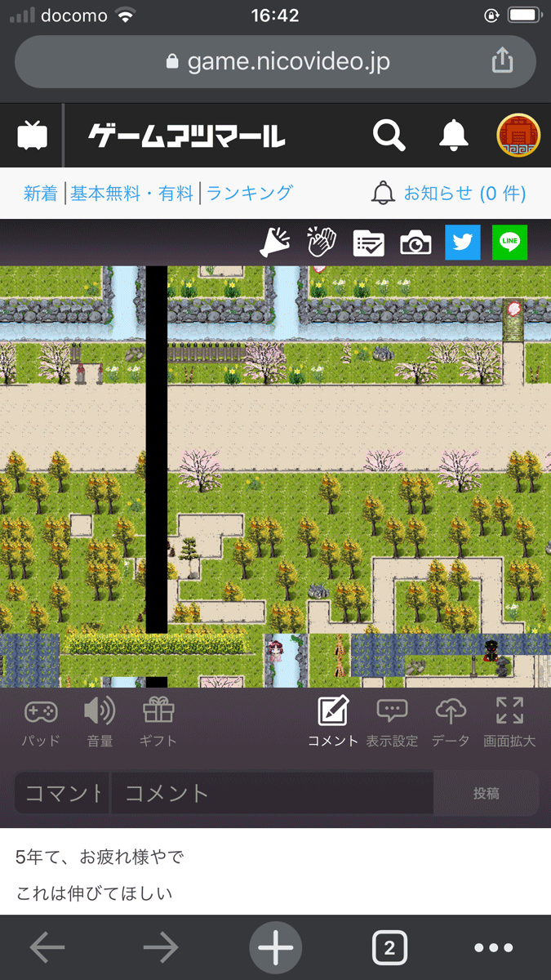Go to 基本無料・有料 tab

131,194
